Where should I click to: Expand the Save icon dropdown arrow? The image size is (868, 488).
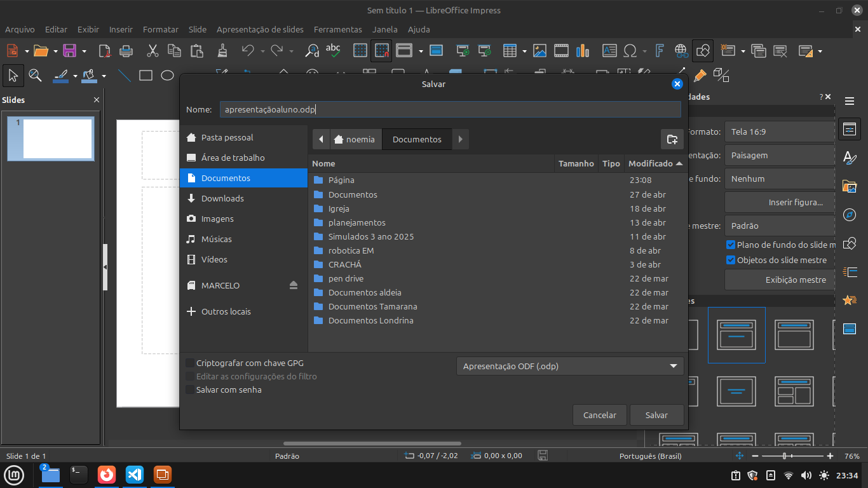[84, 51]
